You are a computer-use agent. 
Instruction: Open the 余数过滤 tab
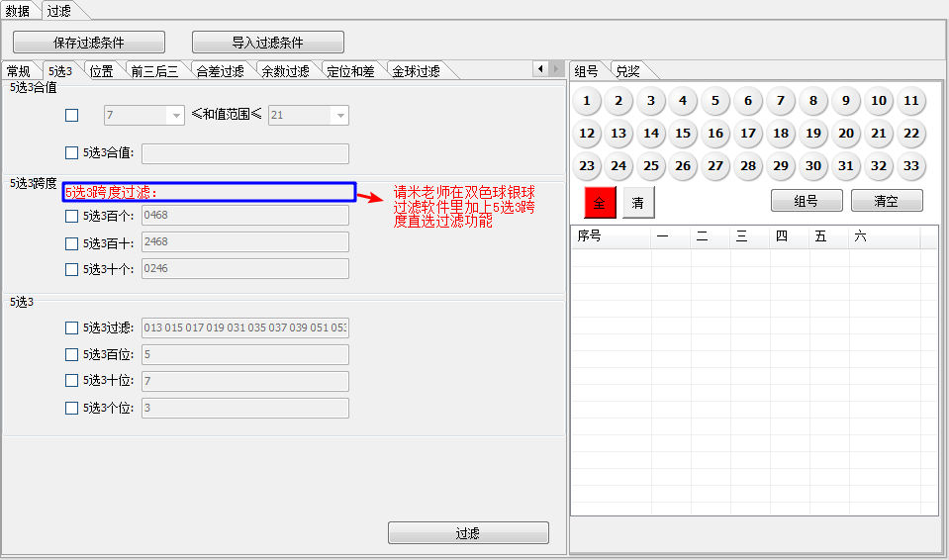[x=286, y=71]
